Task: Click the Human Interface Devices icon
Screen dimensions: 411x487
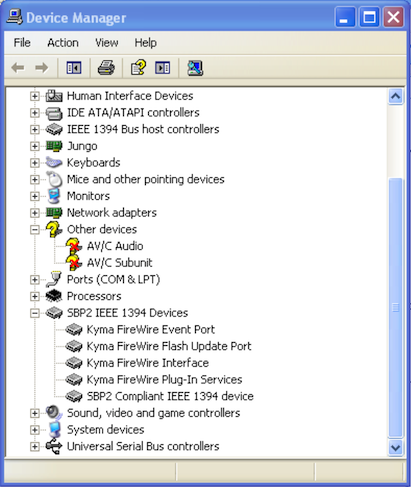Action: click(x=54, y=96)
